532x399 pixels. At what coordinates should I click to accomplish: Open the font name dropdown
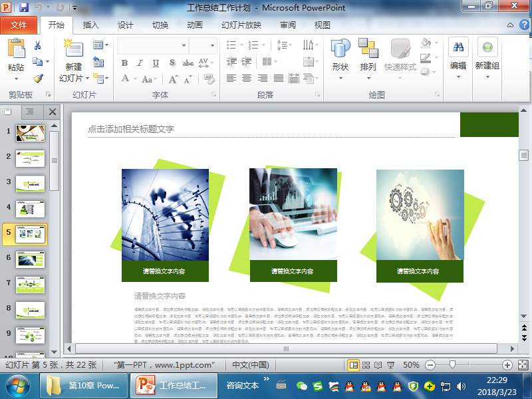[x=184, y=46]
